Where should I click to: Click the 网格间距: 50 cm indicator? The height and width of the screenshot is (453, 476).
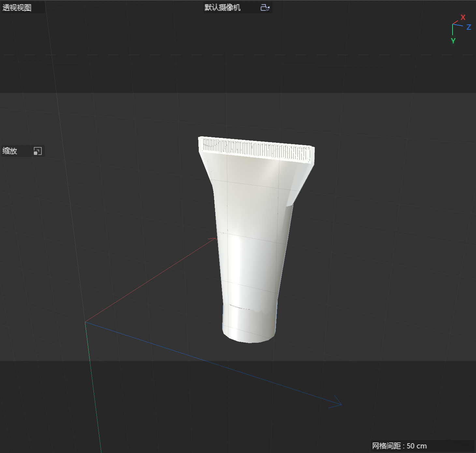[400, 446]
